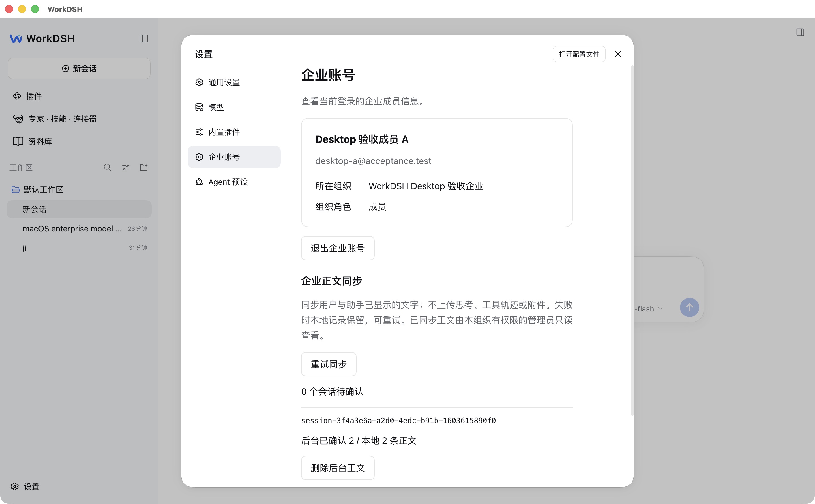This screenshot has height=504, width=815.
Task: Collapse the left sidebar panel icon
Action: [x=144, y=39]
